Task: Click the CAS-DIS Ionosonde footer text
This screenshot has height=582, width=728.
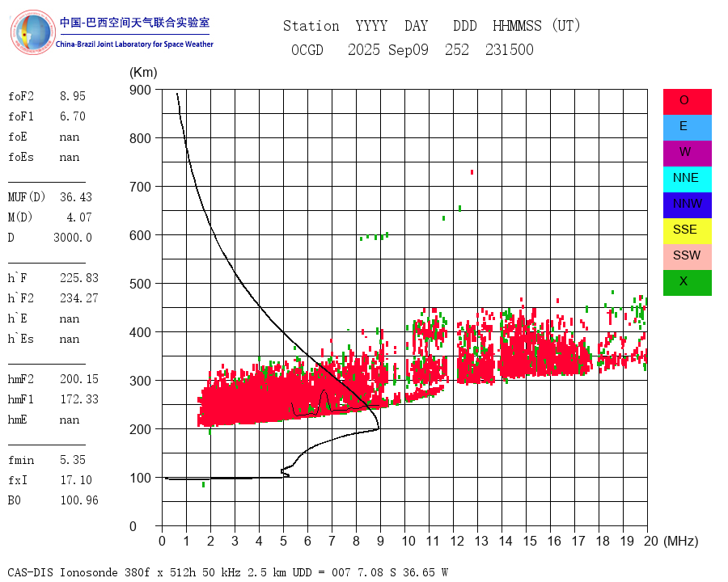Action: [x=228, y=572]
